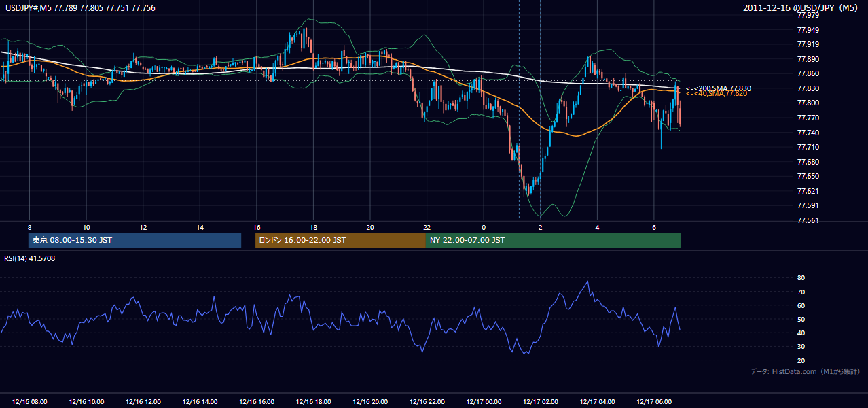This screenshot has height=408, width=868.
Task: Click price axis value 77.800
Action: pyautogui.click(x=808, y=103)
